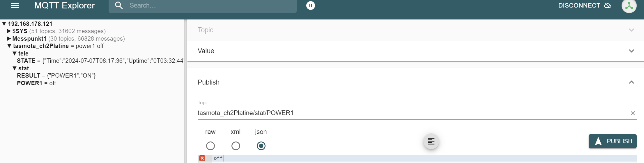
Task: Click the PUBLISH button
Action: point(613,141)
